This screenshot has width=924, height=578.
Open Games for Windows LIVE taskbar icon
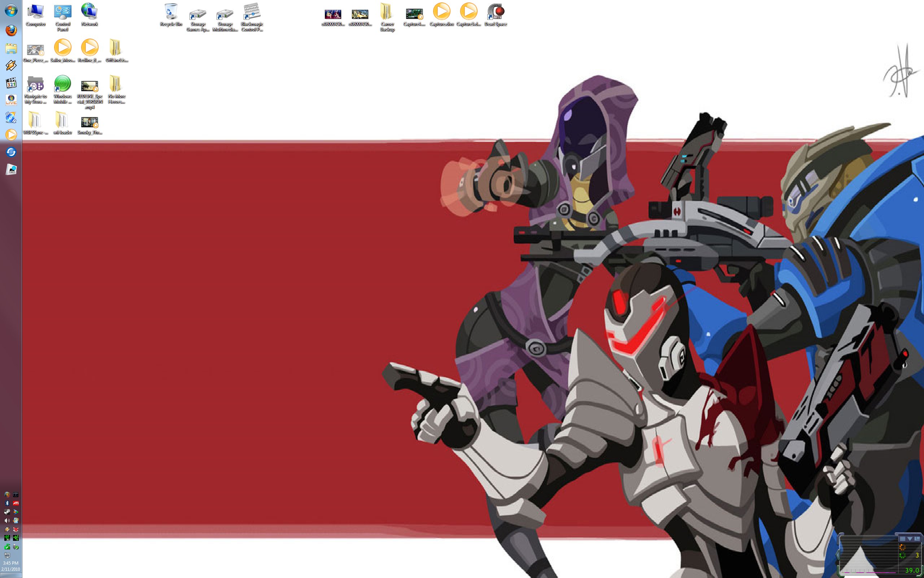pos(11,100)
